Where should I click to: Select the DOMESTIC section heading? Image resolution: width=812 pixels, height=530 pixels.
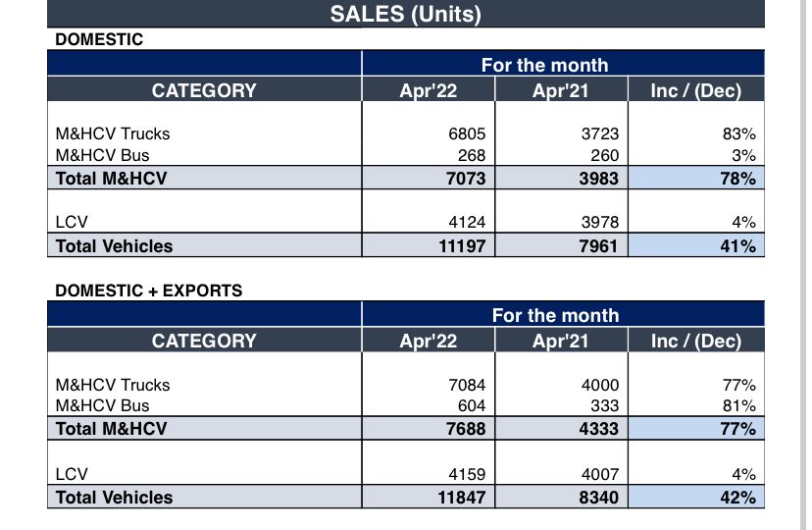coord(99,40)
